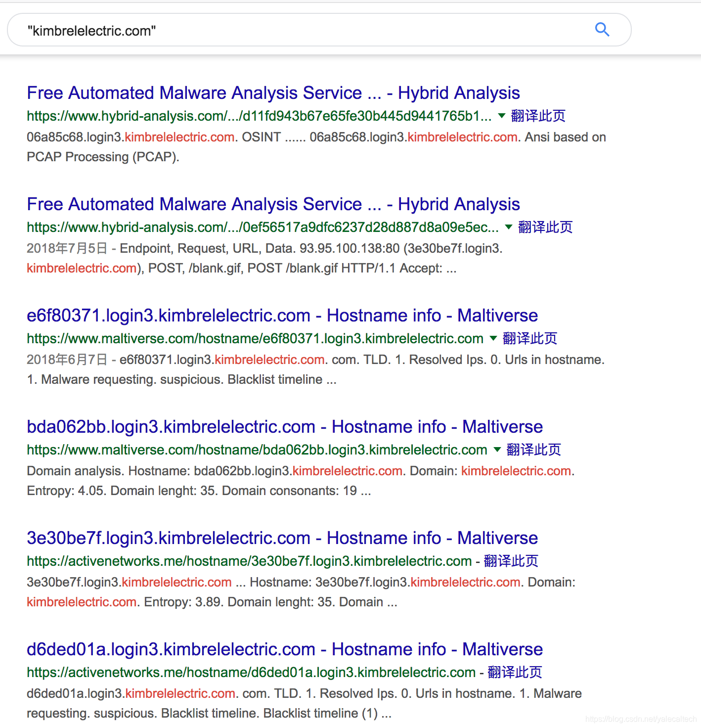Open maltiverse.com/hostname/e6f80371 green URL
Screen dimensions: 701x728
pyautogui.click(x=255, y=338)
